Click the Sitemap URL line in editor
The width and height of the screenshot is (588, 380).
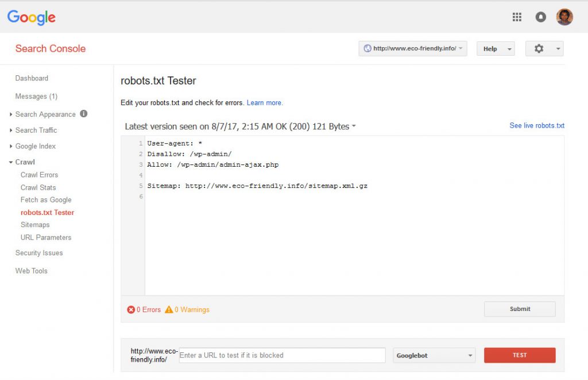tap(257, 186)
